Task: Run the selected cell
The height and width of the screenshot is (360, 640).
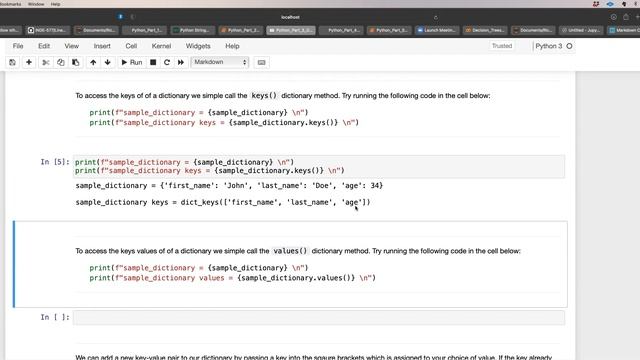Action: (x=131, y=62)
